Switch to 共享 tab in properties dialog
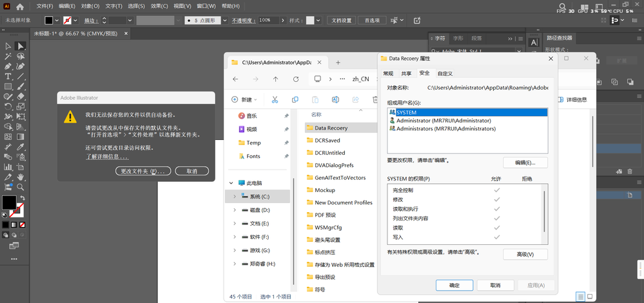 (406, 73)
